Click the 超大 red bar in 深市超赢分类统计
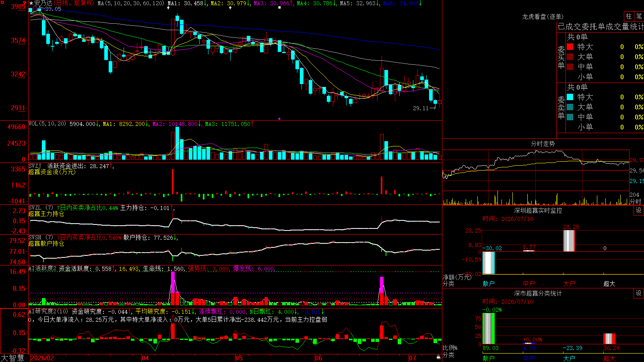Viewport: 644px width, 362px height. [x=609, y=339]
